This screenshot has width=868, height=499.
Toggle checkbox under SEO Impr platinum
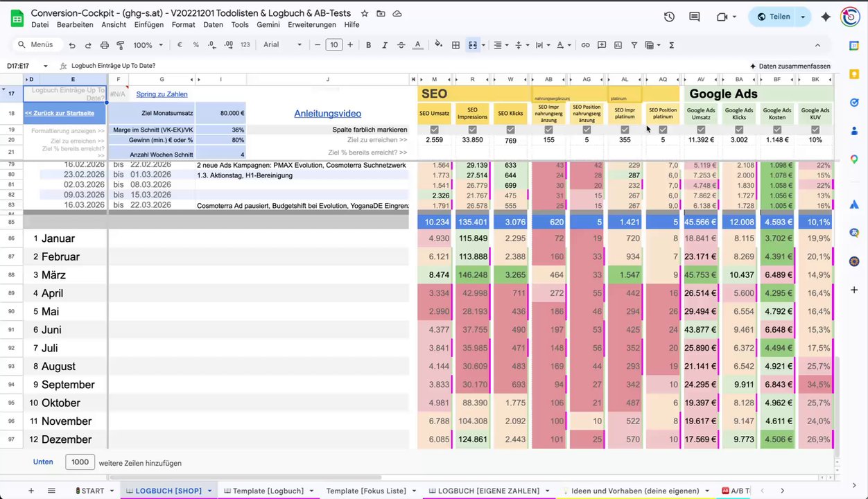(625, 130)
